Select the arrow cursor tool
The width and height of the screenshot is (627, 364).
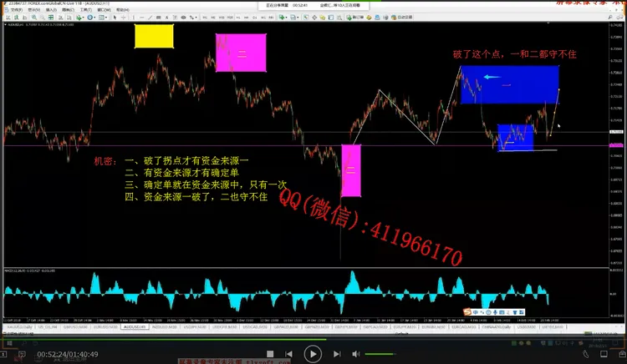coord(115,18)
